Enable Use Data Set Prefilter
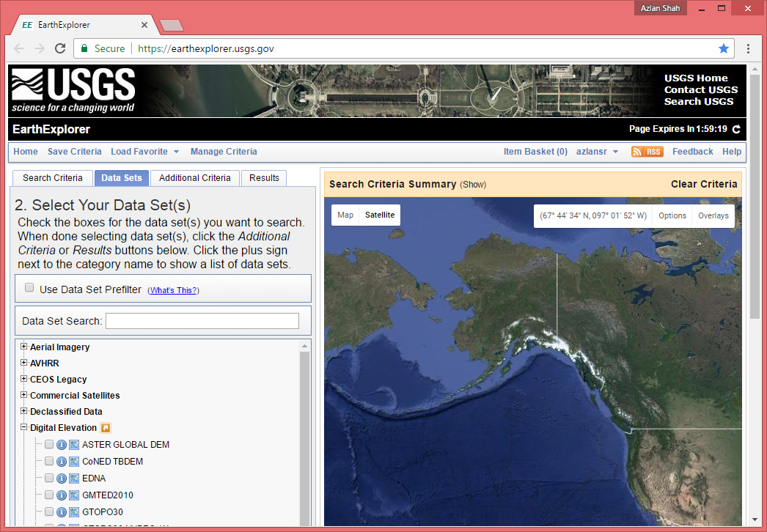Viewport: 767px width, 532px height. (x=29, y=287)
